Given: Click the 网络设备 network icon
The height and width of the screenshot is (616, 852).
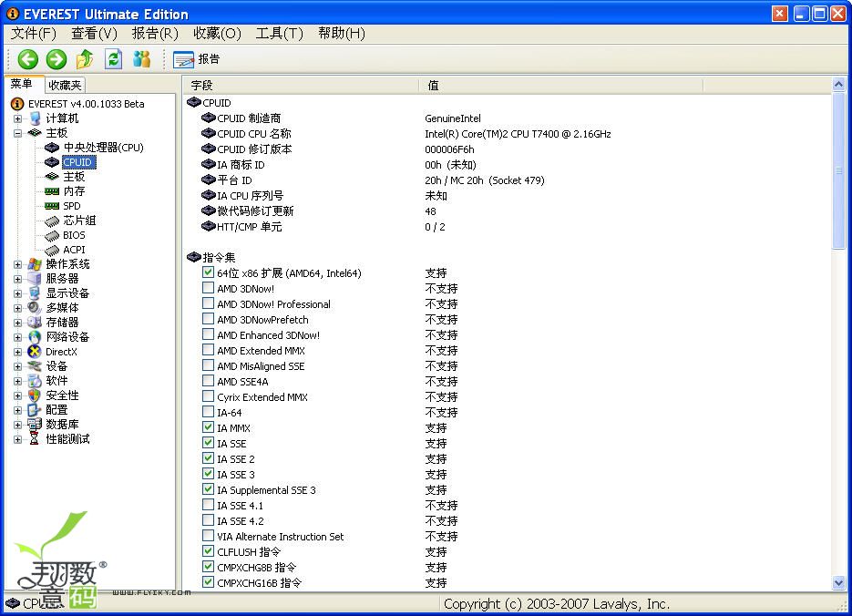Looking at the screenshot, I should (35, 337).
